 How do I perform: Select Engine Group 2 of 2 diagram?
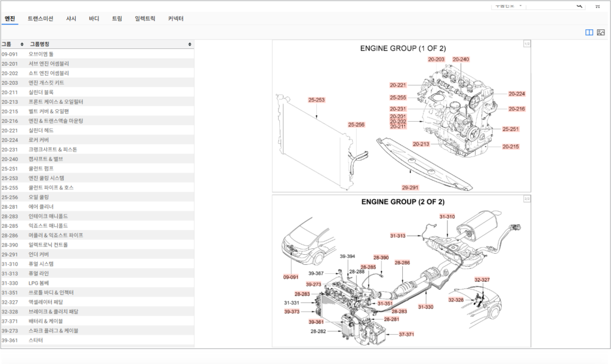click(401, 270)
